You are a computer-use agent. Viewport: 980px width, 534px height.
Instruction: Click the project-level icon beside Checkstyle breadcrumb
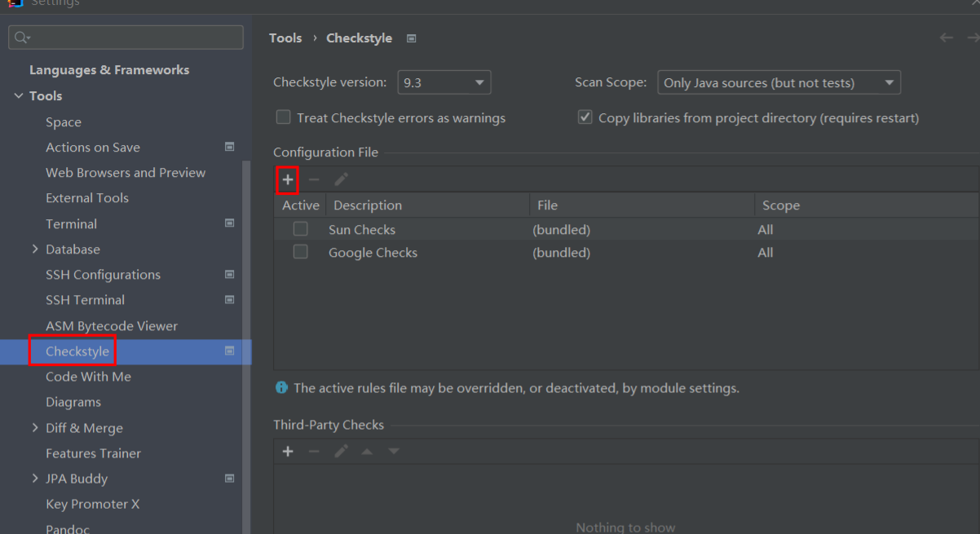pos(412,38)
